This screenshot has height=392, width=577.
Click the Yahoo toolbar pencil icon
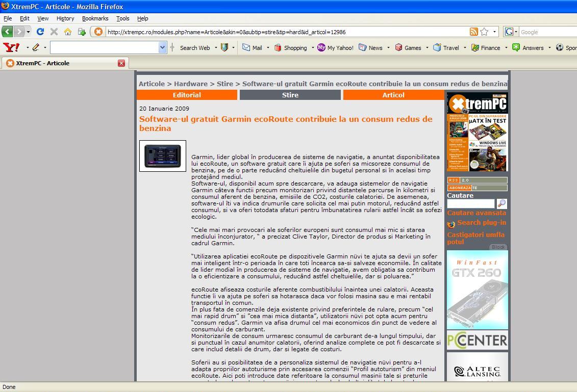pos(36,47)
